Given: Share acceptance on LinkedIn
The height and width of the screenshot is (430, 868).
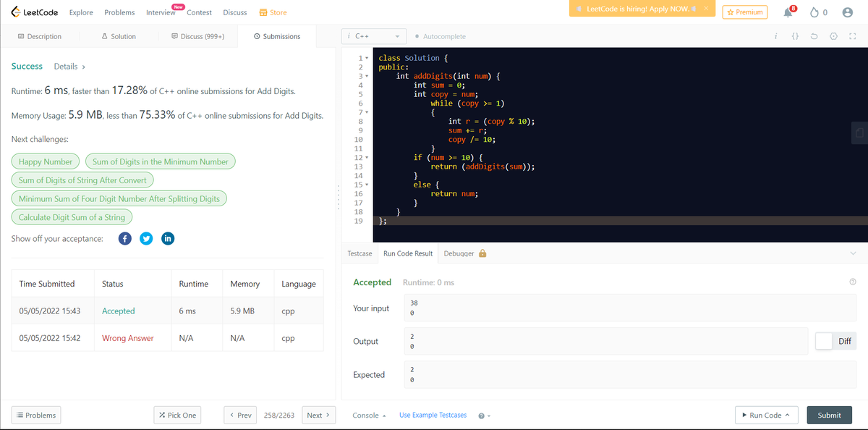Looking at the screenshot, I should [168, 239].
